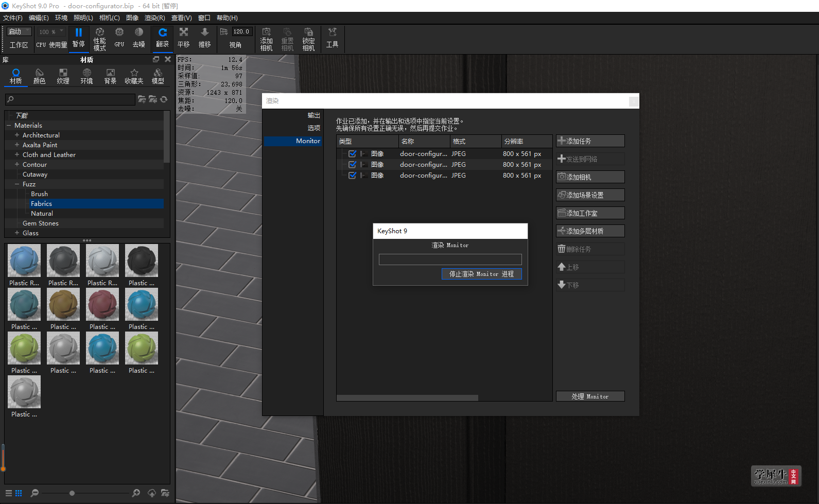The height and width of the screenshot is (504, 819).
Task: Click zoom-out magnifier below thumbnails
Action: (x=35, y=493)
